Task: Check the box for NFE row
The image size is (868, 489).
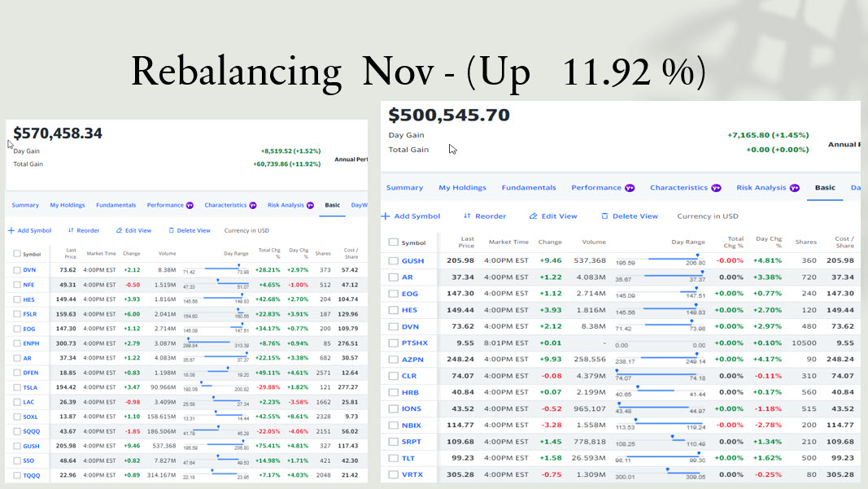Action: pos(17,285)
